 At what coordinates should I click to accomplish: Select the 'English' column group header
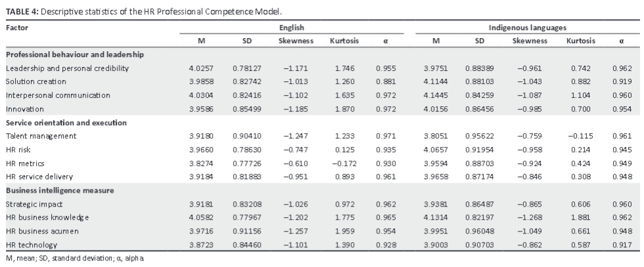[x=291, y=28]
